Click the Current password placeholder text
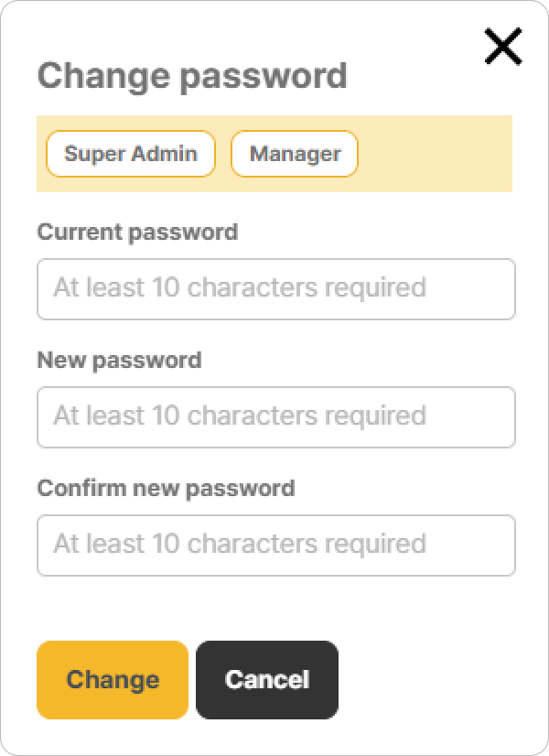The height and width of the screenshot is (756, 549). (x=240, y=288)
